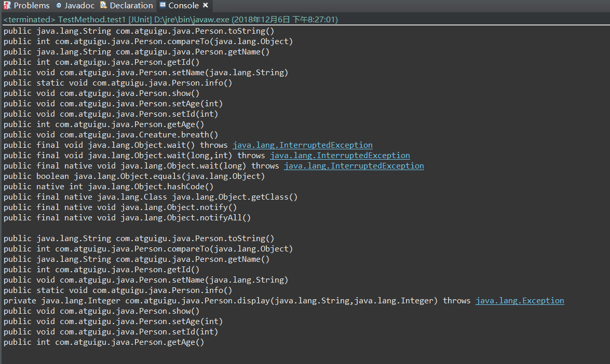Click the Problems tab icon
610x364 pixels.
(x=7, y=5)
